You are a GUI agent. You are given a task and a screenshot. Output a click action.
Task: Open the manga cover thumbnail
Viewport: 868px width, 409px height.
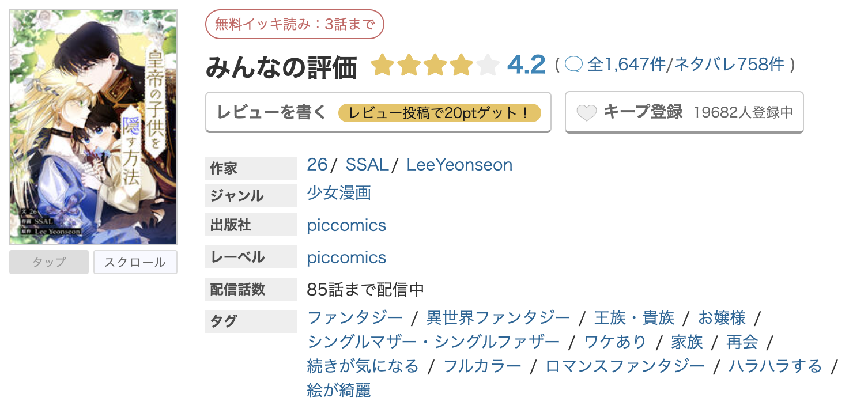pos(93,127)
